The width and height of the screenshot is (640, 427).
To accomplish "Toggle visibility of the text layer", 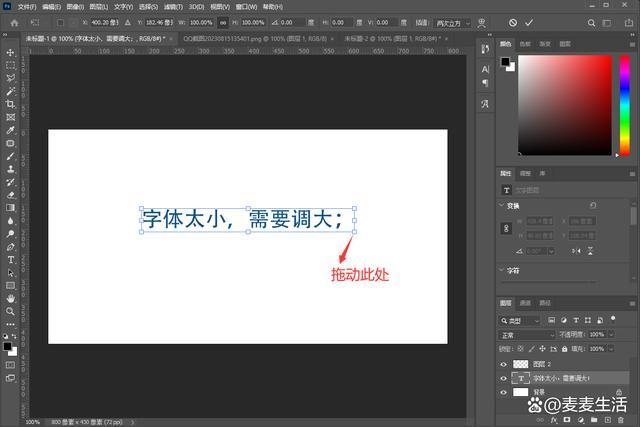I will click(503, 378).
